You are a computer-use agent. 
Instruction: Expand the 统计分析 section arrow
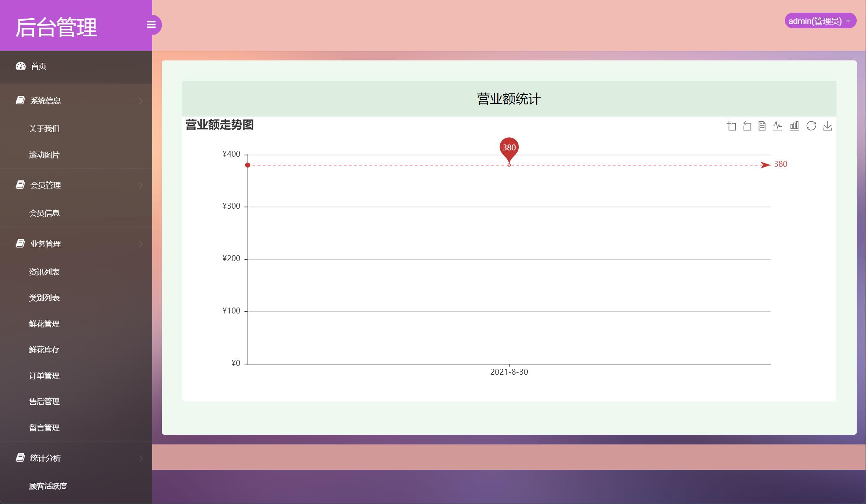click(x=140, y=458)
